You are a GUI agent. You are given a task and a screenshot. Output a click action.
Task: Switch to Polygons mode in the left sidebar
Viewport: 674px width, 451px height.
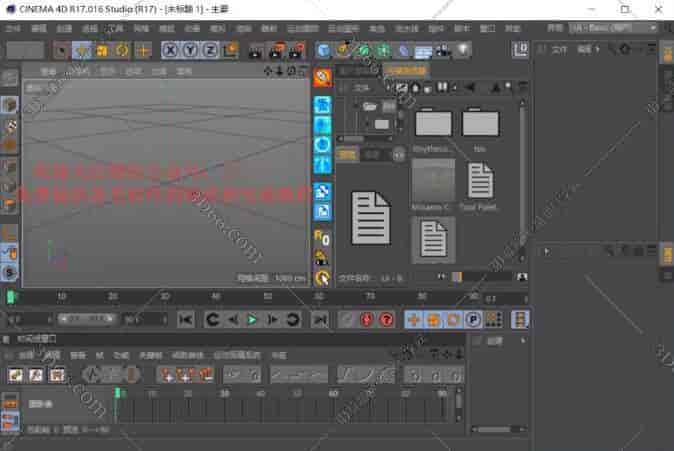tap(9, 206)
